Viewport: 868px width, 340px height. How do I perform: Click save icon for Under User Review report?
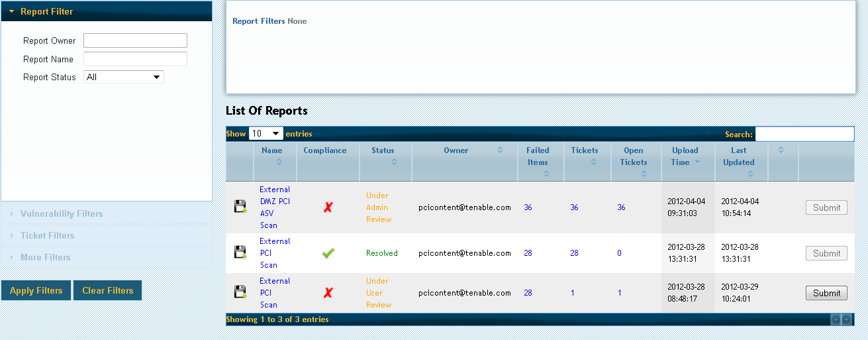(x=240, y=292)
